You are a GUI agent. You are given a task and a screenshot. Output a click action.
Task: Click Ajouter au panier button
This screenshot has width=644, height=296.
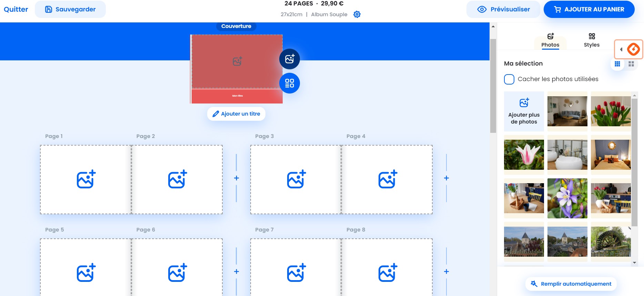589,9
